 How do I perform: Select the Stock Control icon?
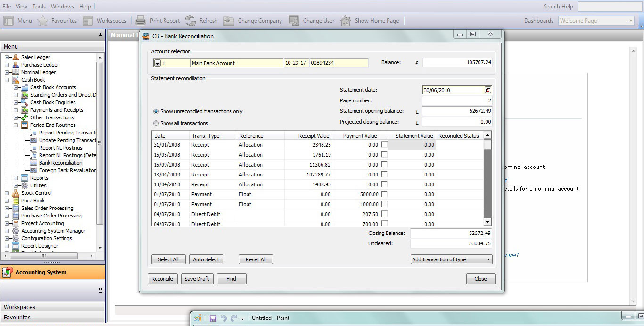pos(16,193)
